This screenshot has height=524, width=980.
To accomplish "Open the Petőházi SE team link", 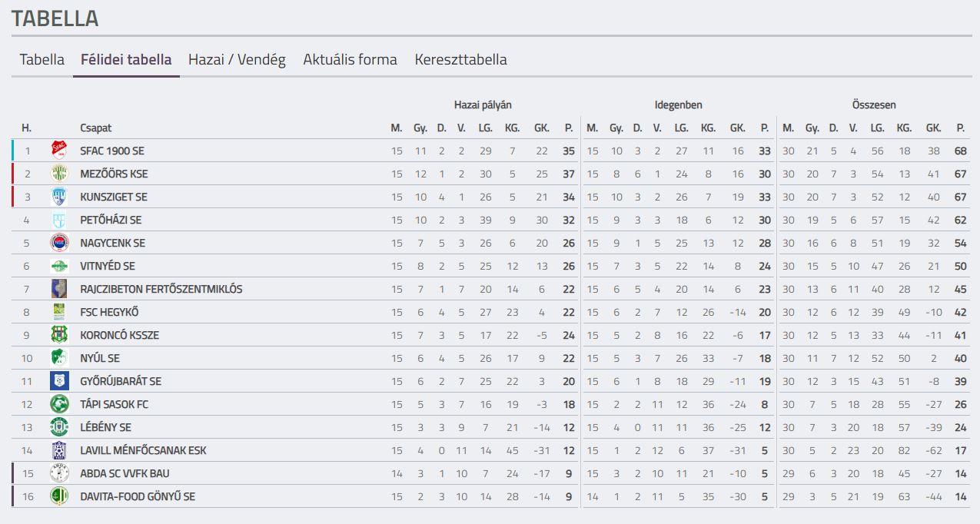I will pyautogui.click(x=111, y=220).
